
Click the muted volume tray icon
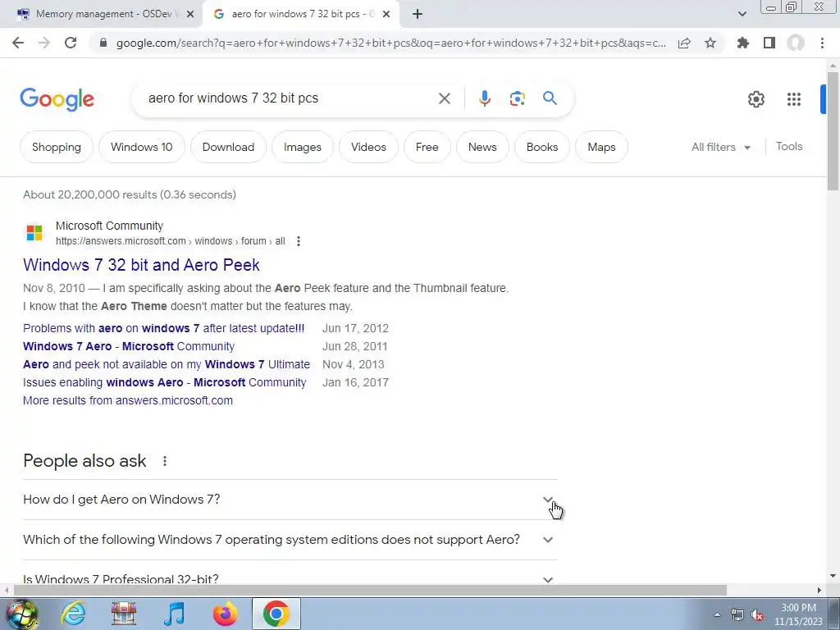coord(757,615)
